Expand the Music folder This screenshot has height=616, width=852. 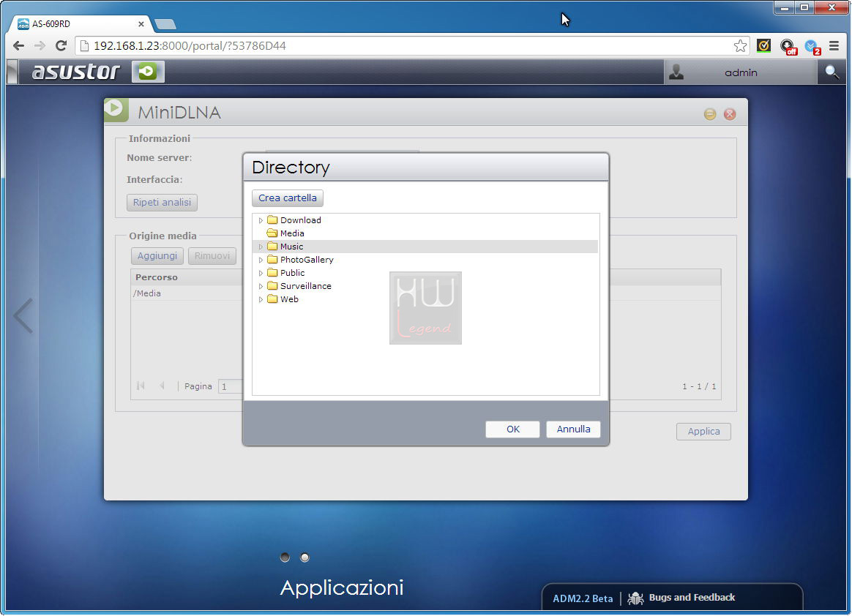[x=261, y=247]
